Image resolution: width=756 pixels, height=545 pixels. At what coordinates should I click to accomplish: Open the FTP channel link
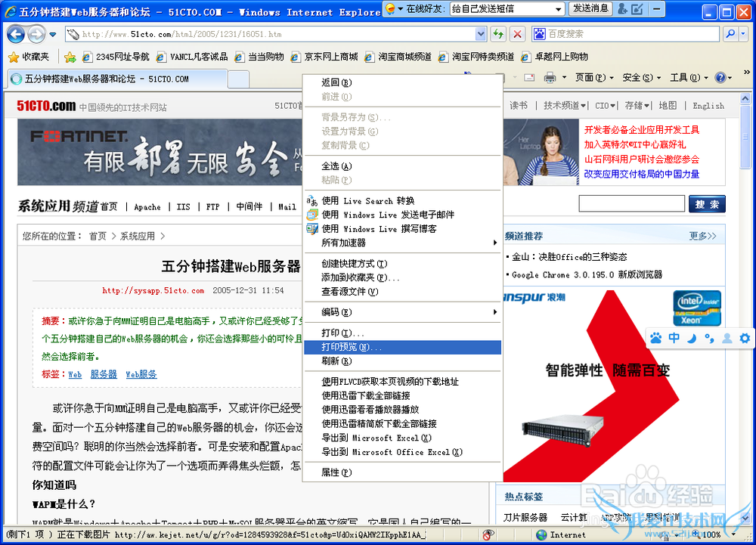[212, 206]
